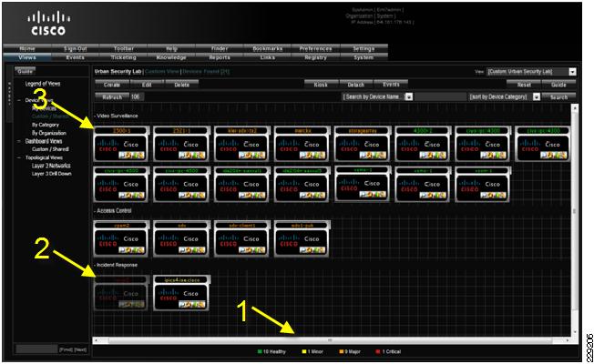The height and width of the screenshot is (364, 594).
Task: Click the Sign Out menu item
Action: [x=76, y=48]
